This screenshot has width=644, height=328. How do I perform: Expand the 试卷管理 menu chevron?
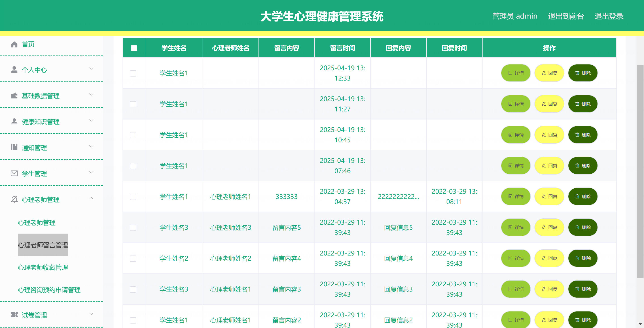coord(91,314)
